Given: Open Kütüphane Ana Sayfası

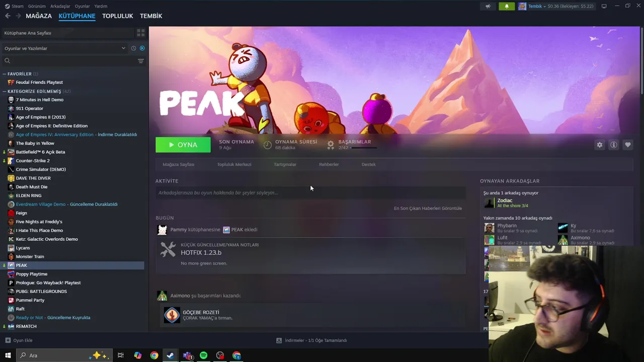Looking at the screenshot, I should [x=68, y=33].
